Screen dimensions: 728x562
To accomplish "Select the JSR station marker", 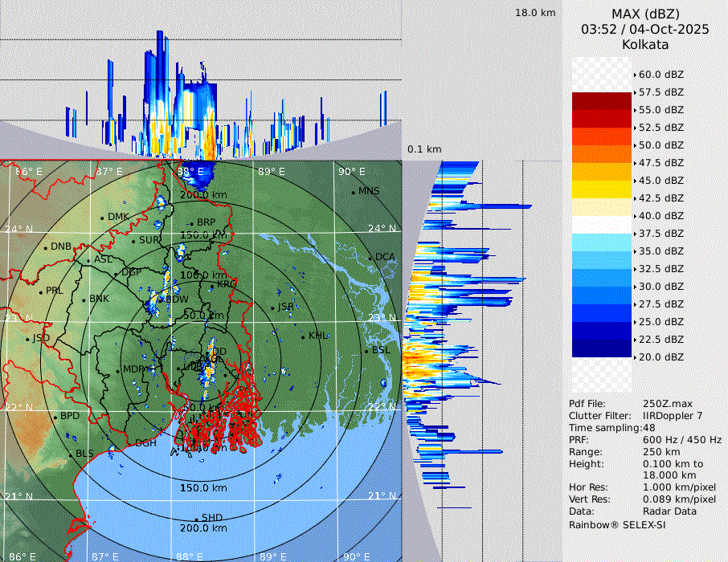I will pos(273,307).
